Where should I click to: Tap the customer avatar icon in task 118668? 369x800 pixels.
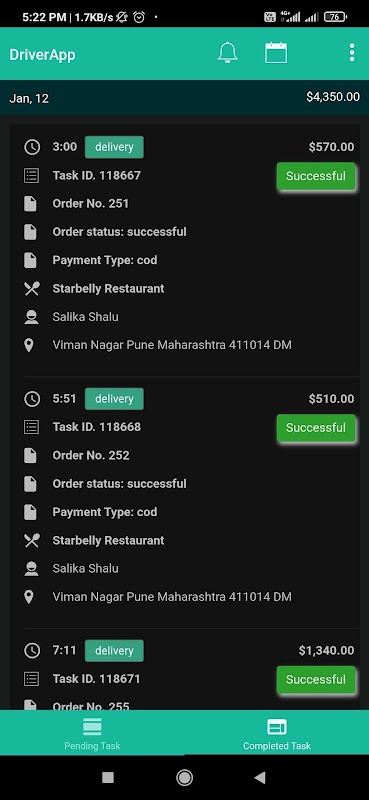(x=31, y=568)
